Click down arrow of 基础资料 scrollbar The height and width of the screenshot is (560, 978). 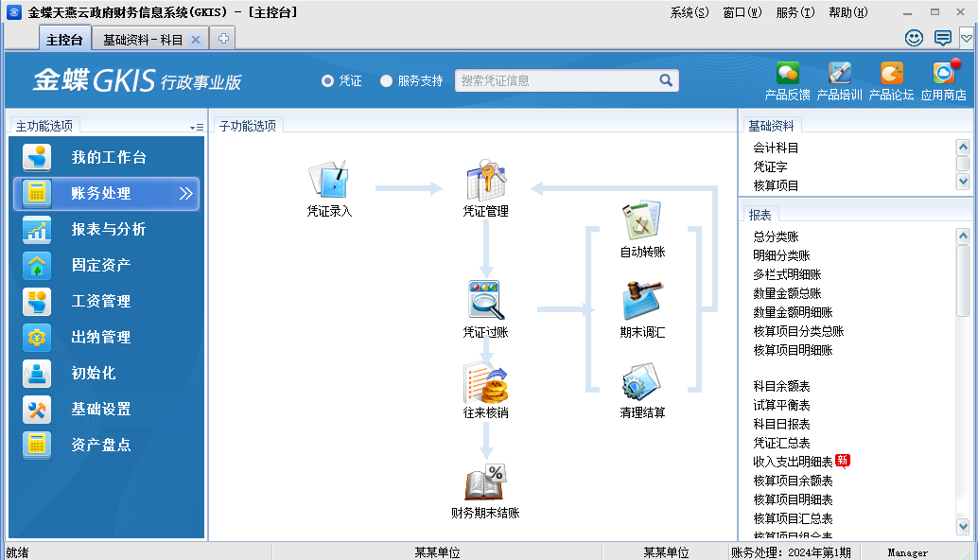tap(963, 182)
